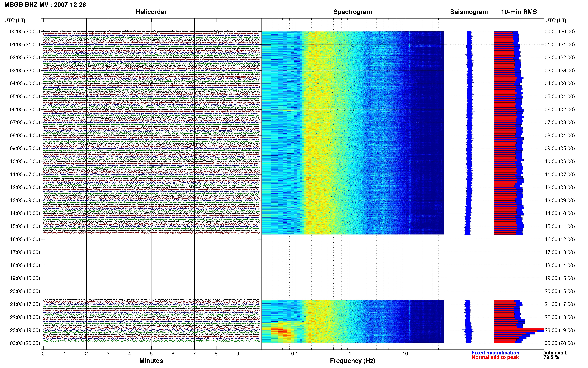The width and height of the screenshot is (588, 368).
Task: Click the 0.1 frequency tick label
Action: point(295,354)
